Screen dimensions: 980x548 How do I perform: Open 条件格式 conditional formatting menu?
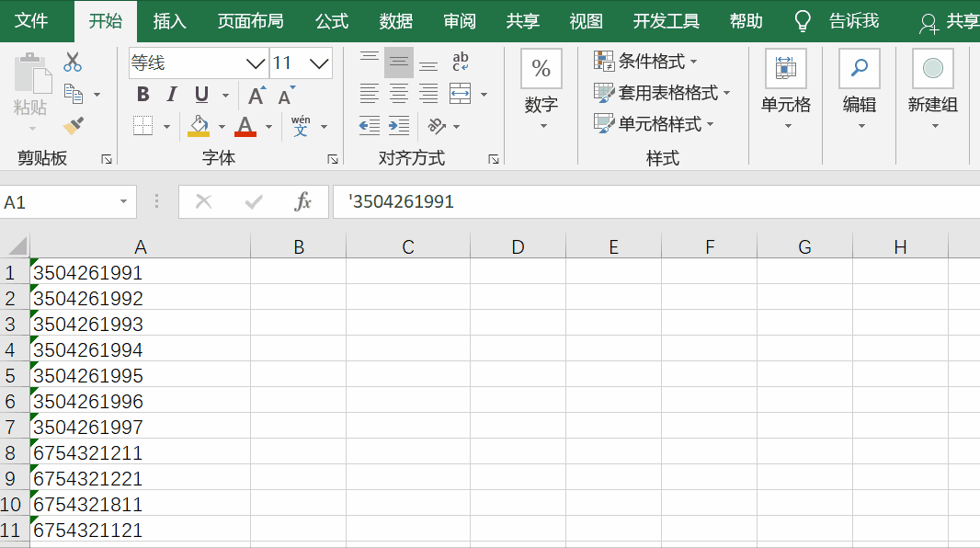click(x=645, y=62)
